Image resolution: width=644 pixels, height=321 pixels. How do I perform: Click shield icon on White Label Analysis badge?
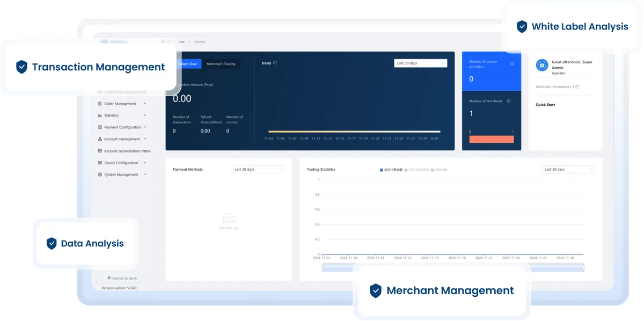point(522,26)
